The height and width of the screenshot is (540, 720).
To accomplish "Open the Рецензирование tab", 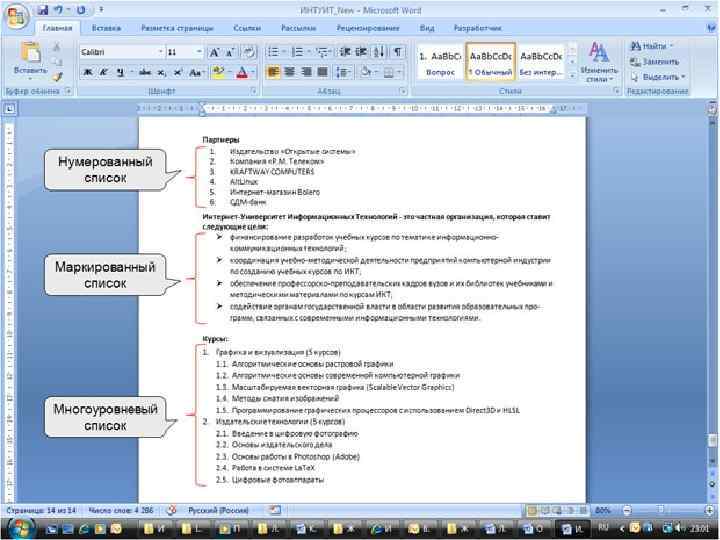I will coord(368,28).
